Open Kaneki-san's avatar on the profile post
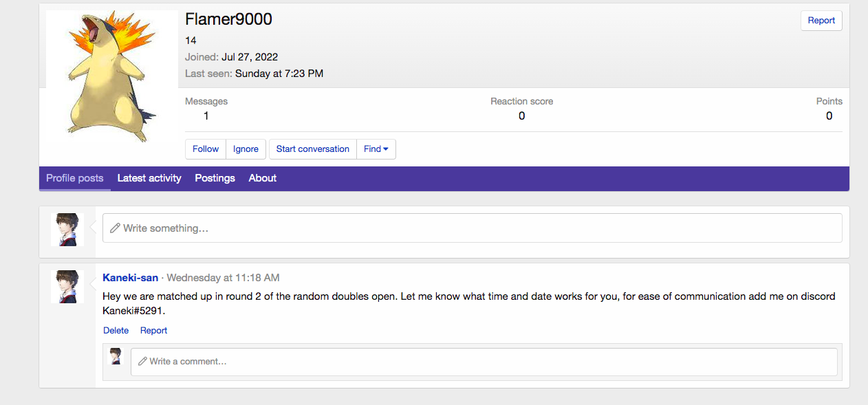The height and width of the screenshot is (405, 868). coord(67,287)
